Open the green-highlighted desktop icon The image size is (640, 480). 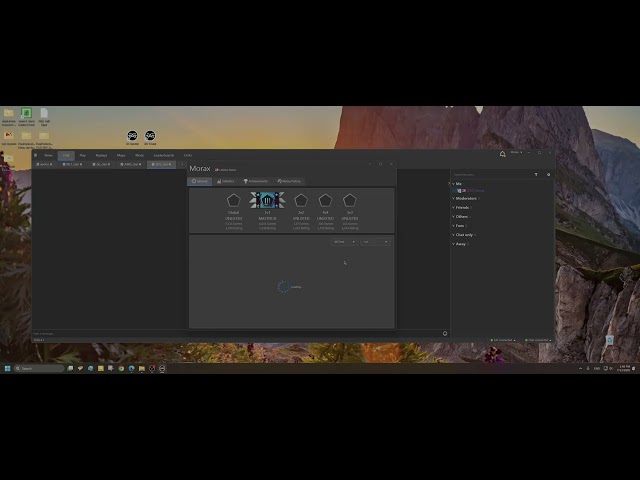[26, 113]
